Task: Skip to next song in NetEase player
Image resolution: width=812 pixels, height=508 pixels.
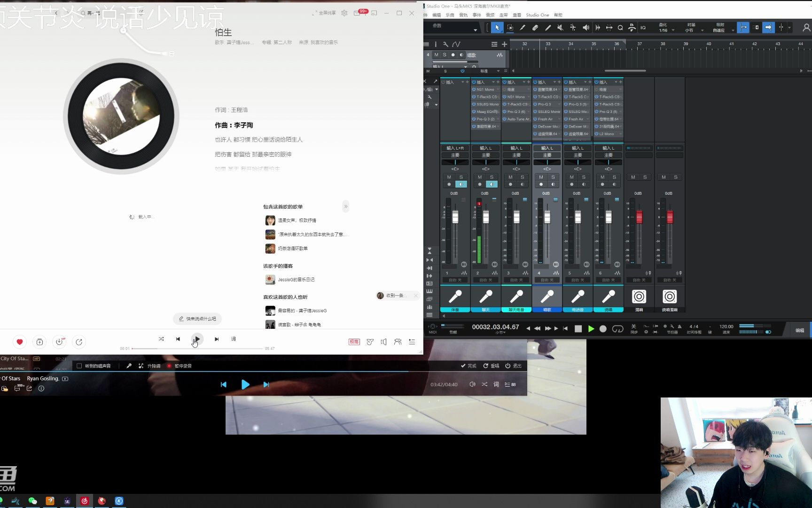Action: 217,339
